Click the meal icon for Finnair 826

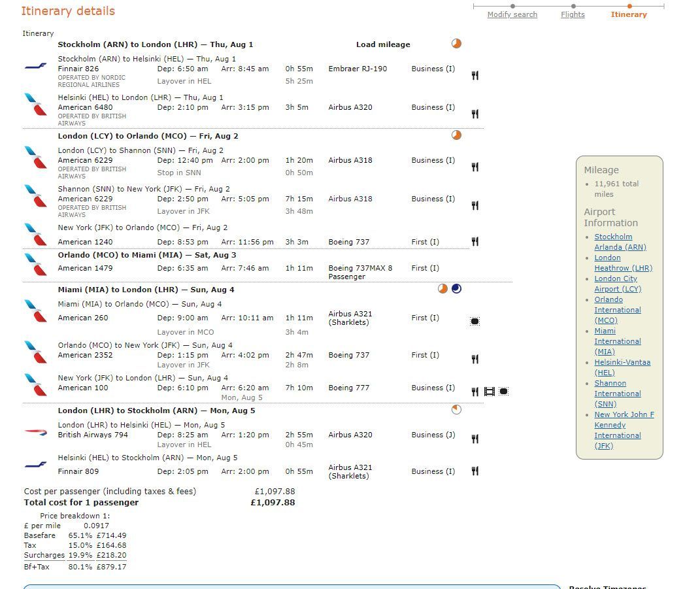pyautogui.click(x=475, y=75)
